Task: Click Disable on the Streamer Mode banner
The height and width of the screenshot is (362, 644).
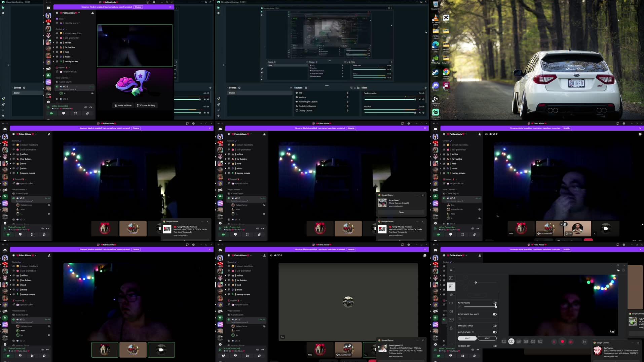Action: [x=136, y=250]
